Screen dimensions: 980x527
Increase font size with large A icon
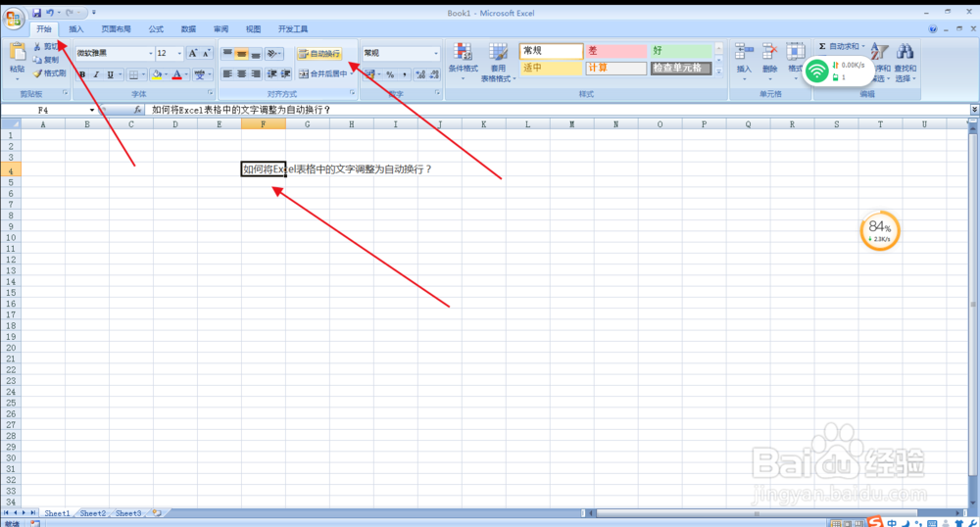(192, 54)
